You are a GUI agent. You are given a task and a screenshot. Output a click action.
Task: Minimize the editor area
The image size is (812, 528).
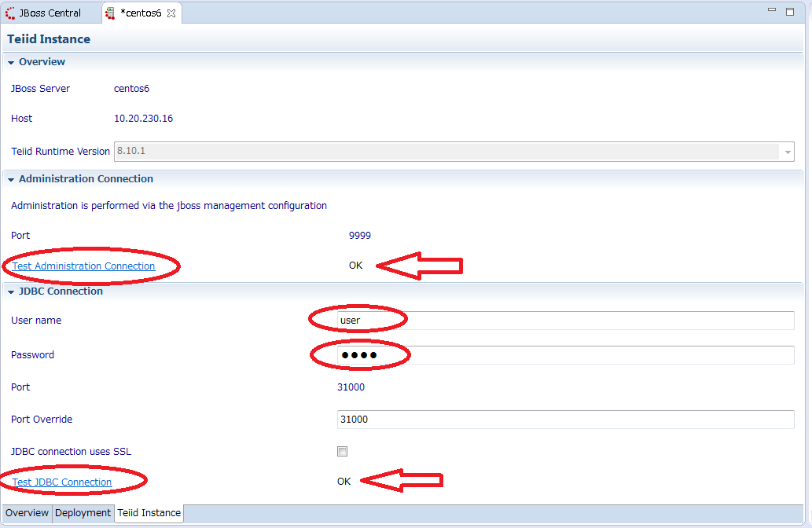tap(772, 10)
